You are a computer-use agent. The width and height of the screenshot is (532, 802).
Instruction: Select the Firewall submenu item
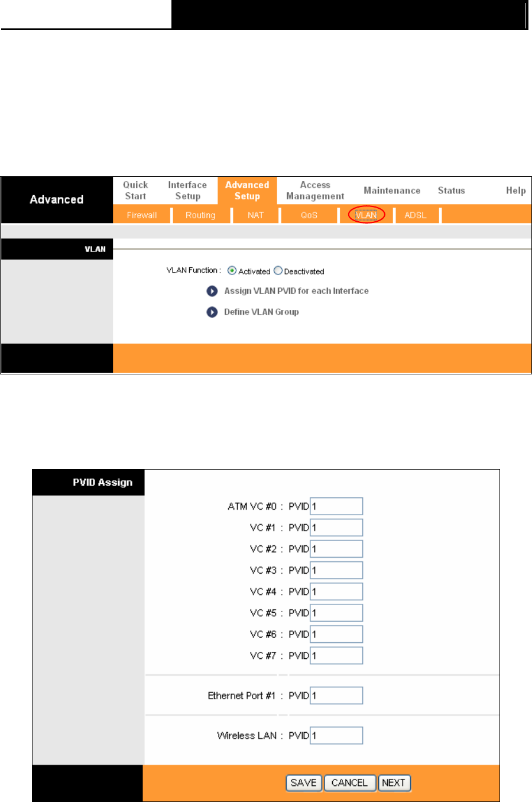point(142,215)
